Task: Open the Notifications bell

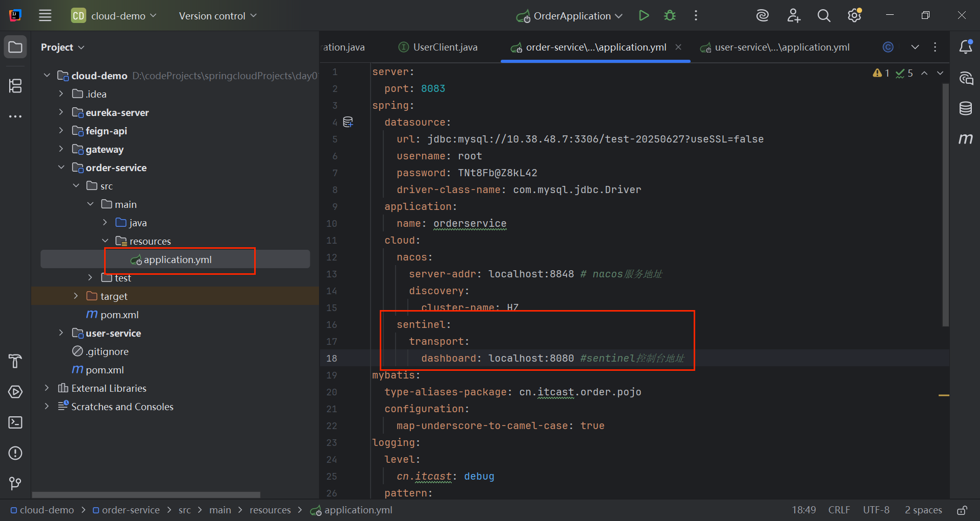Action: pos(965,47)
